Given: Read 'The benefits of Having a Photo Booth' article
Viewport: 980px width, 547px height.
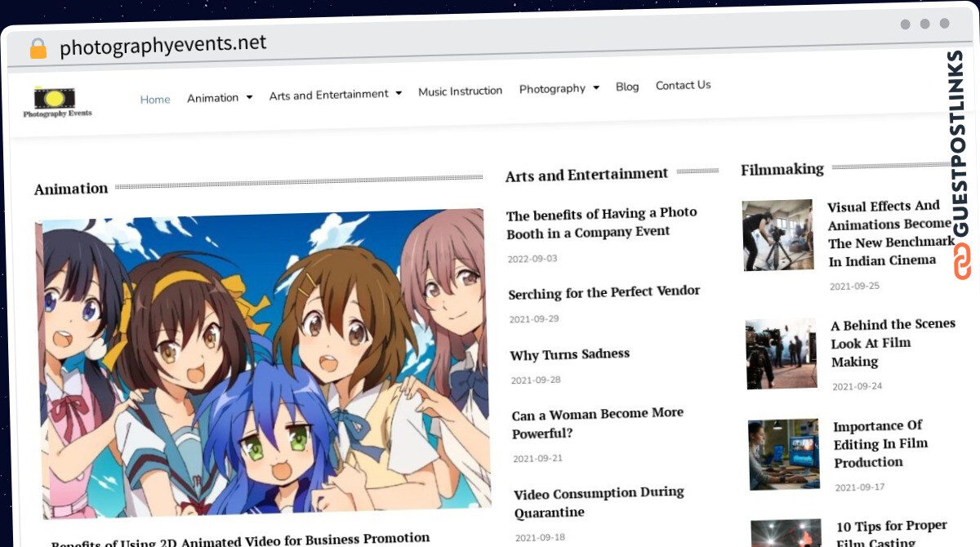Looking at the screenshot, I should (602, 223).
